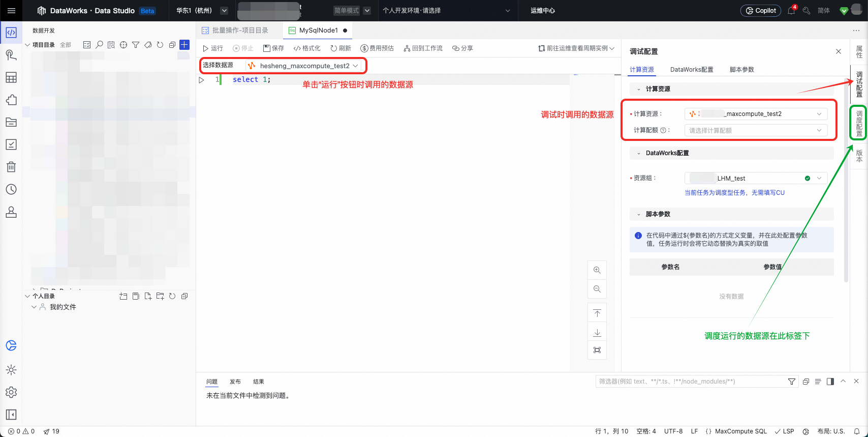Switch to the DataWorks配置 tab

click(x=692, y=70)
